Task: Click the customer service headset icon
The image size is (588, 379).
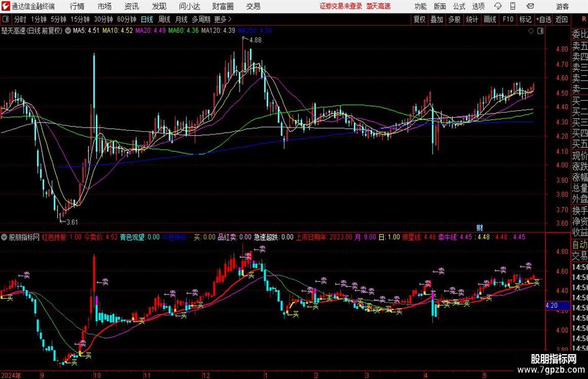Action: pyautogui.click(x=498, y=6)
